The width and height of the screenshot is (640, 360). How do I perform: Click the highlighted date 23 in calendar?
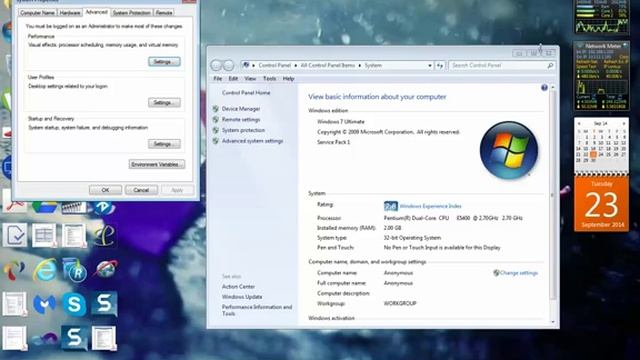593,155
